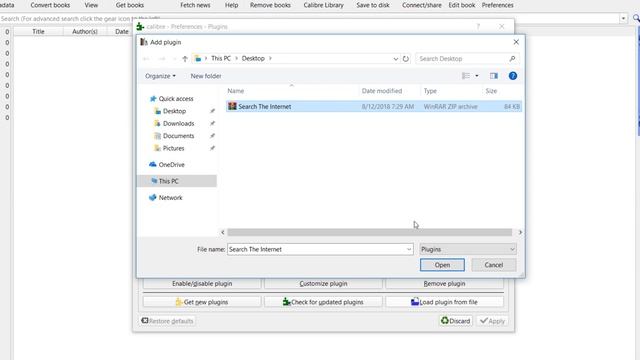Open the Change your view icon
This screenshot has height=360, width=640.
click(x=466, y=76)
